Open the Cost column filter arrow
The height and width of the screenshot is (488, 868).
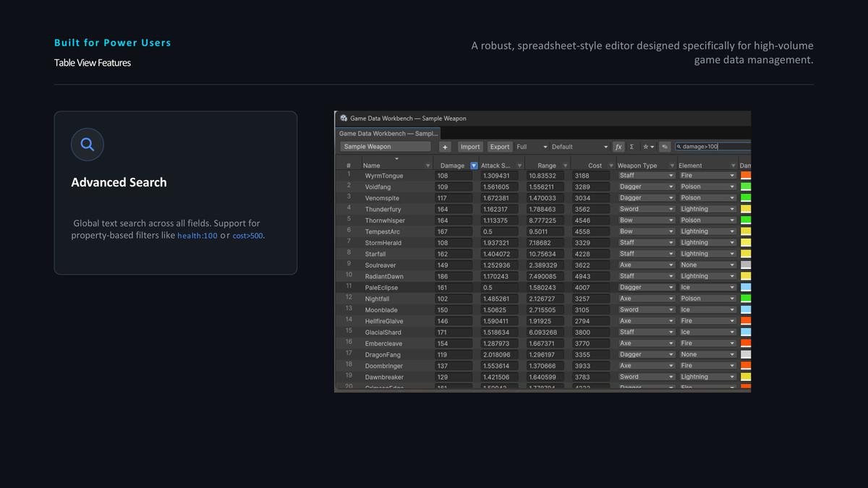click(x=611, y=166)
